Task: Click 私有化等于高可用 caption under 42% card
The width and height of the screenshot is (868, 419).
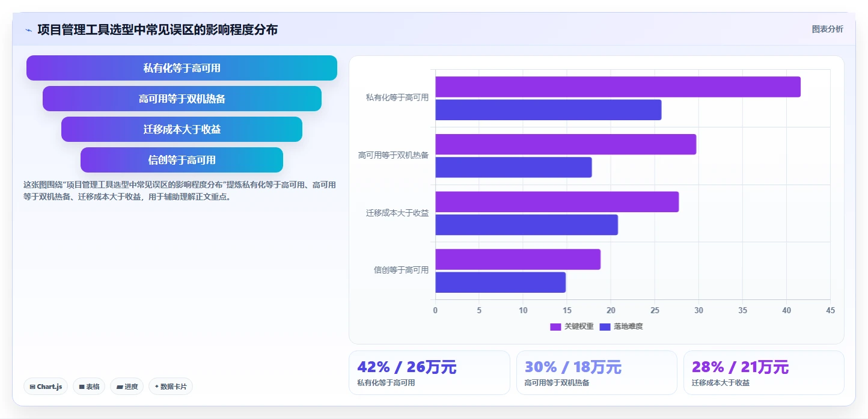Action: point(385,383)
